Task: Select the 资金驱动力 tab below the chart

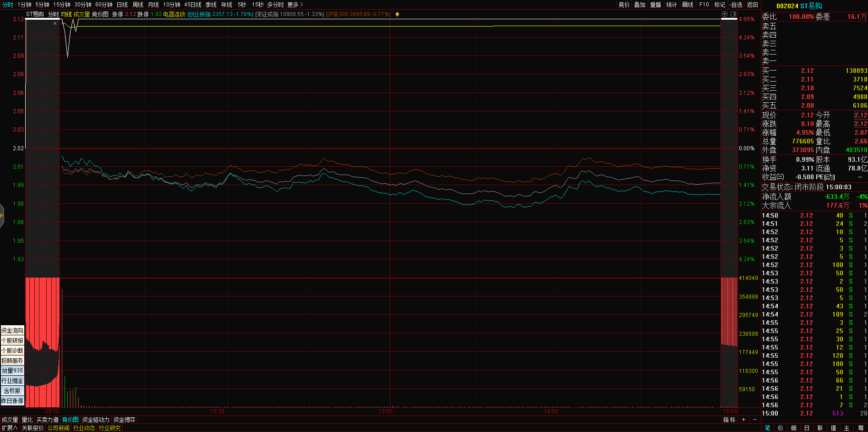Action: 96,420
